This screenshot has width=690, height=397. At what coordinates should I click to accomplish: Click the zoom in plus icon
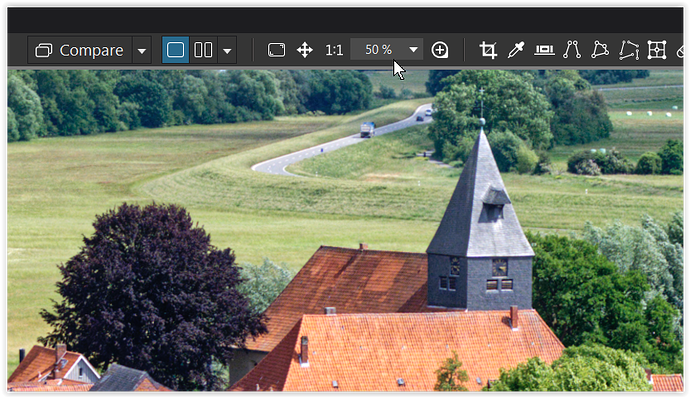tap(440, 50)
